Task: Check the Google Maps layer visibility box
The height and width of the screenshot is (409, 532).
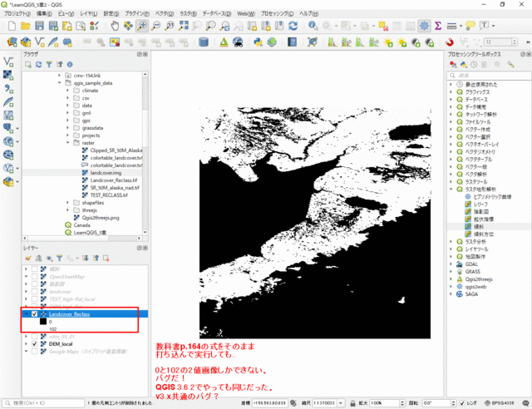Action: pos(34,352)
